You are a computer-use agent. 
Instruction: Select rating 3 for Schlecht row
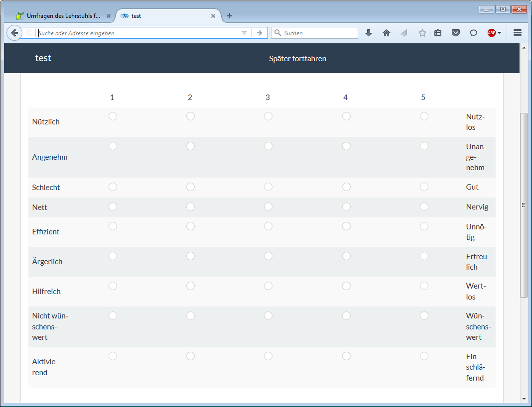point(268,187)
